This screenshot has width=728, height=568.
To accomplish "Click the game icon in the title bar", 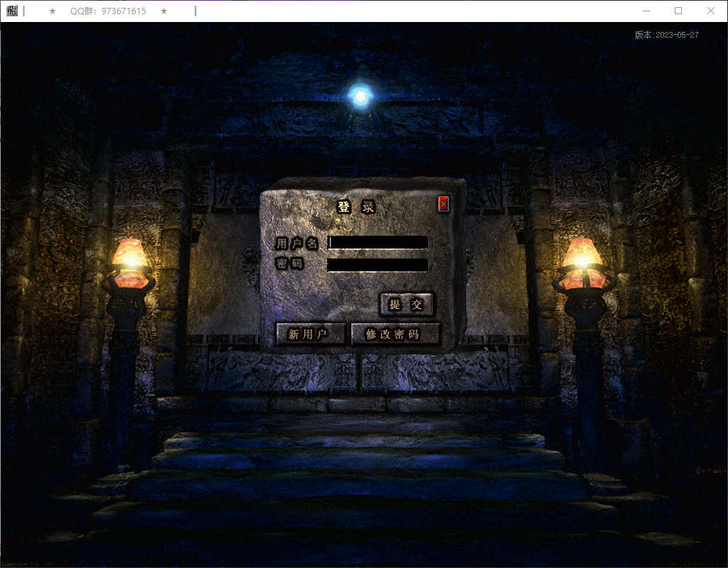I will 12,11.
